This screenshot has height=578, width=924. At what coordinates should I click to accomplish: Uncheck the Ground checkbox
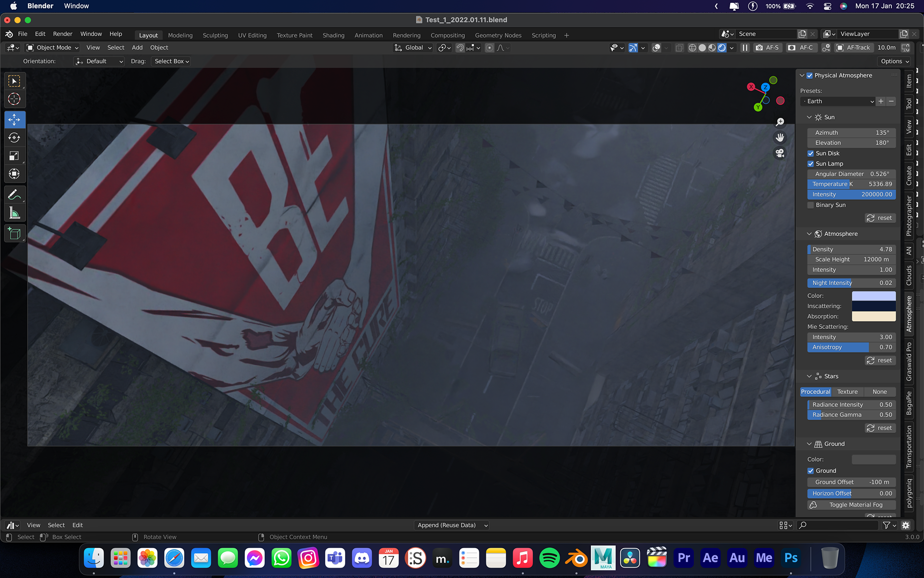click(x=810, y=471)
